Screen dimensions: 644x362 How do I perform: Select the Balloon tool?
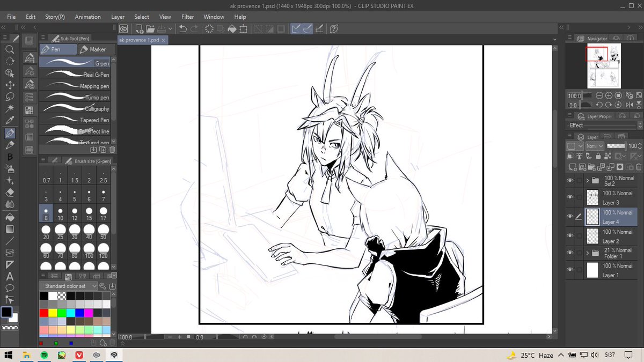[10, 289]
